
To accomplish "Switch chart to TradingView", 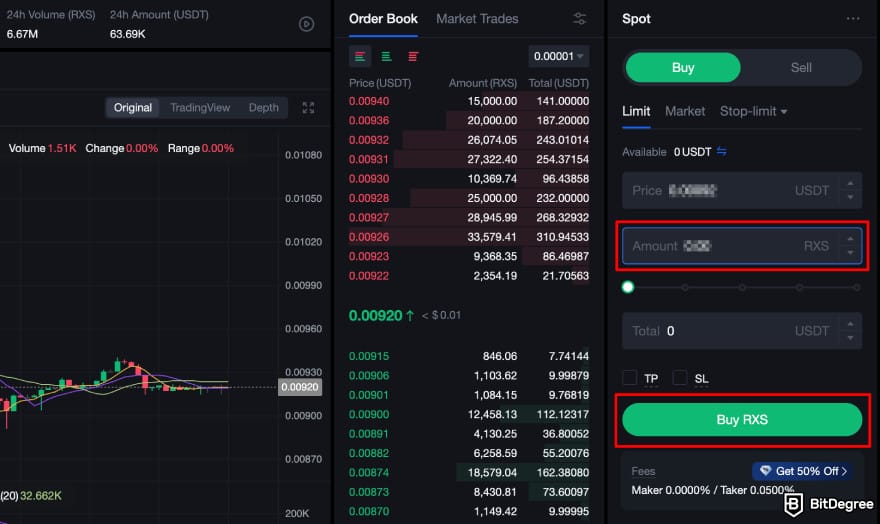I will [x=200, y=108].
